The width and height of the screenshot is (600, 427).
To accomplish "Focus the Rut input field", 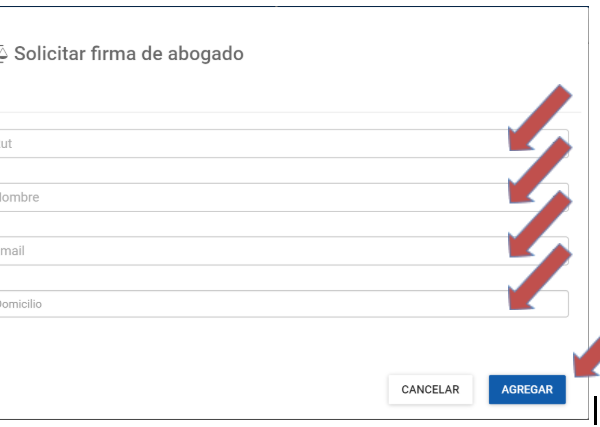I will point(250,143).
